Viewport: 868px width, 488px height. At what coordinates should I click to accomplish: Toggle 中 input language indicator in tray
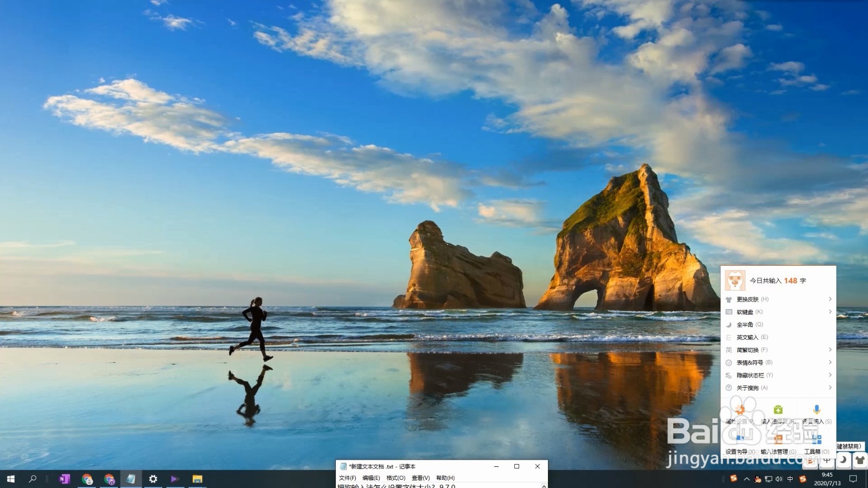790,479
